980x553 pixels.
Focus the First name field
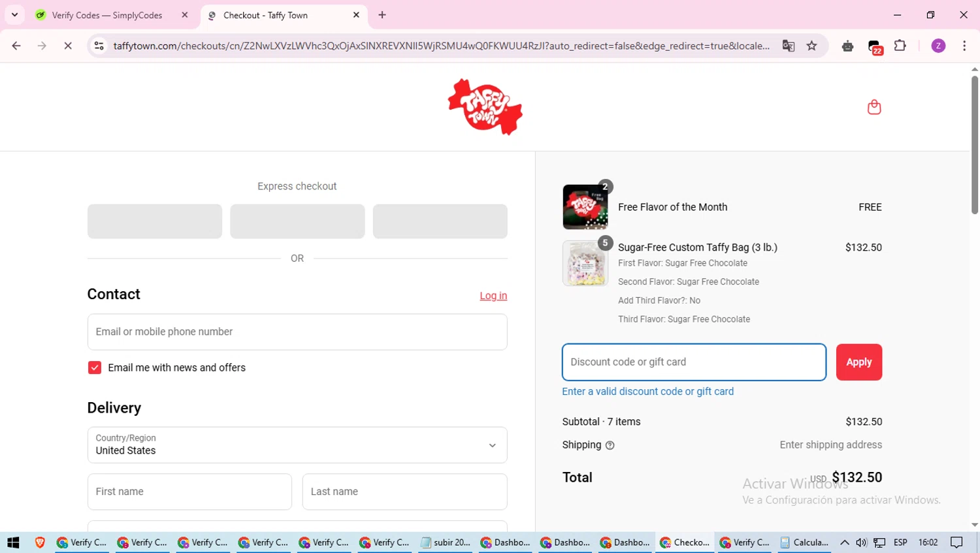tap(189, 492)
